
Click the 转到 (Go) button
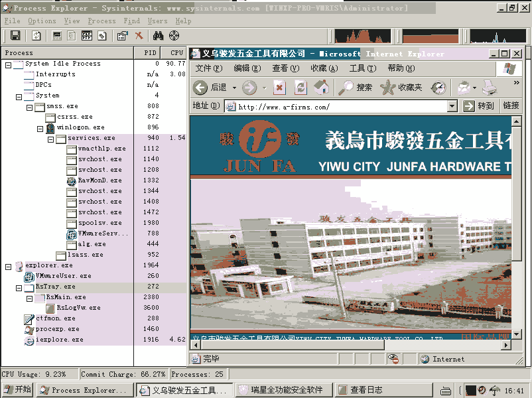(480, 106)
